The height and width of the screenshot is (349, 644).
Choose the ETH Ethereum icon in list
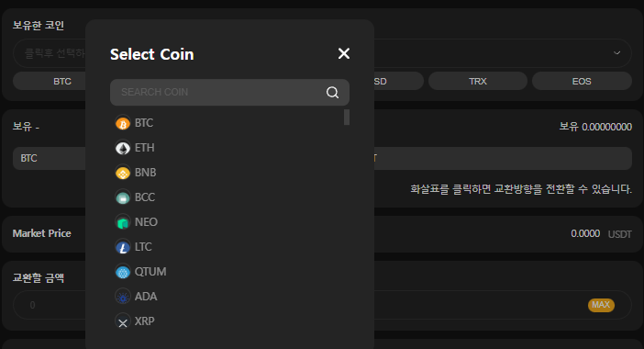[x=122, y=148]
